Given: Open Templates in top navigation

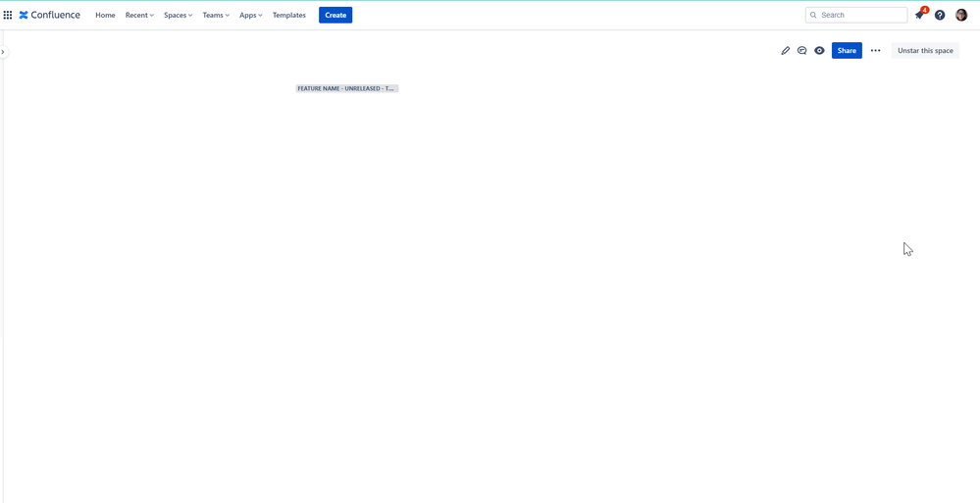Looking at the screenshot, I should click(x=289, y=15).
